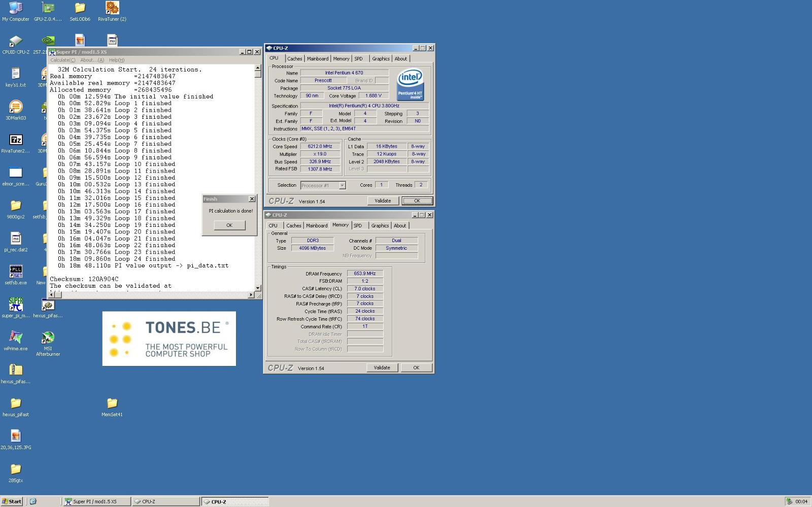
Task: Open My Computer desktop icon
Action: click(x=16, y=11)
